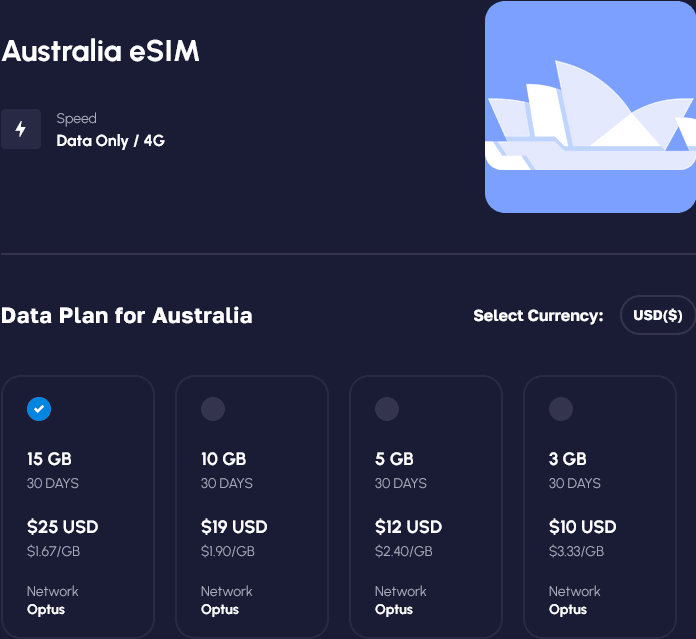This screenshot has width=696, height=639.
Task: Open the USD($) currency dropdown
Action: coord(658,315)
